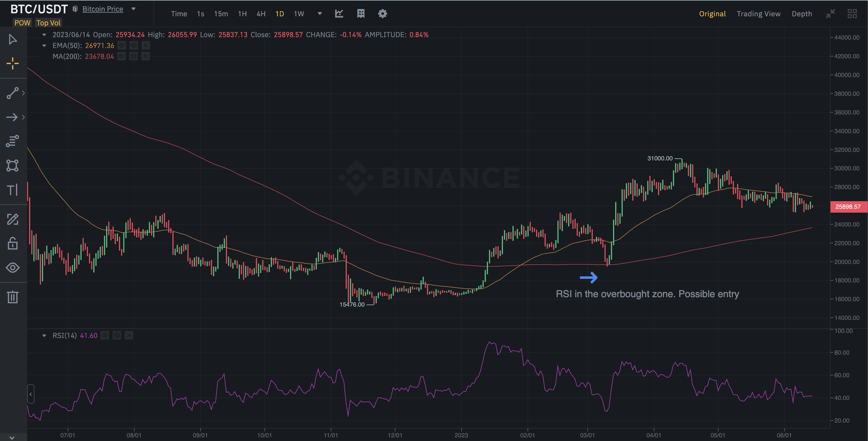Screen dimensions: 868x441
Task: Switch to the Trading View tab
Action: coord(758,14)
